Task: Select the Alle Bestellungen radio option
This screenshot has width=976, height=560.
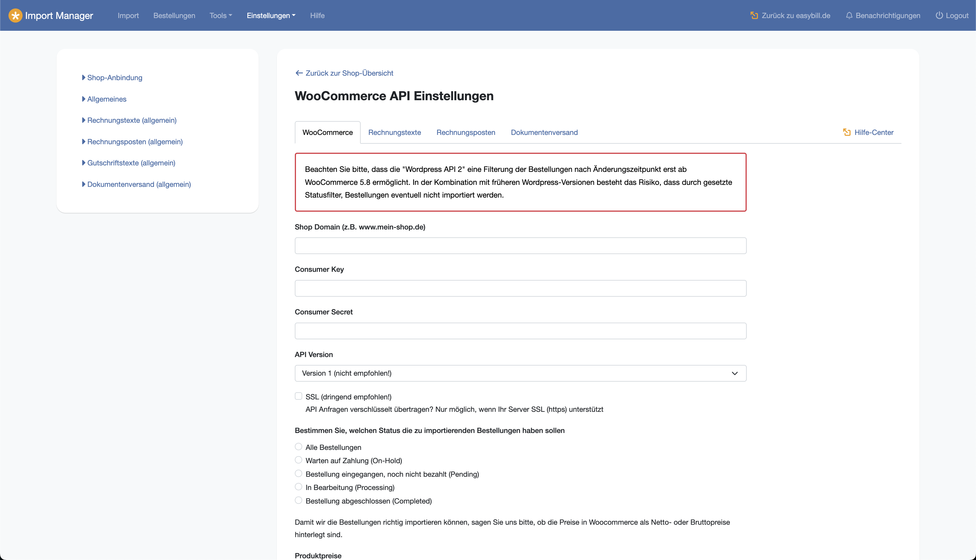Action: pos(299,447)
